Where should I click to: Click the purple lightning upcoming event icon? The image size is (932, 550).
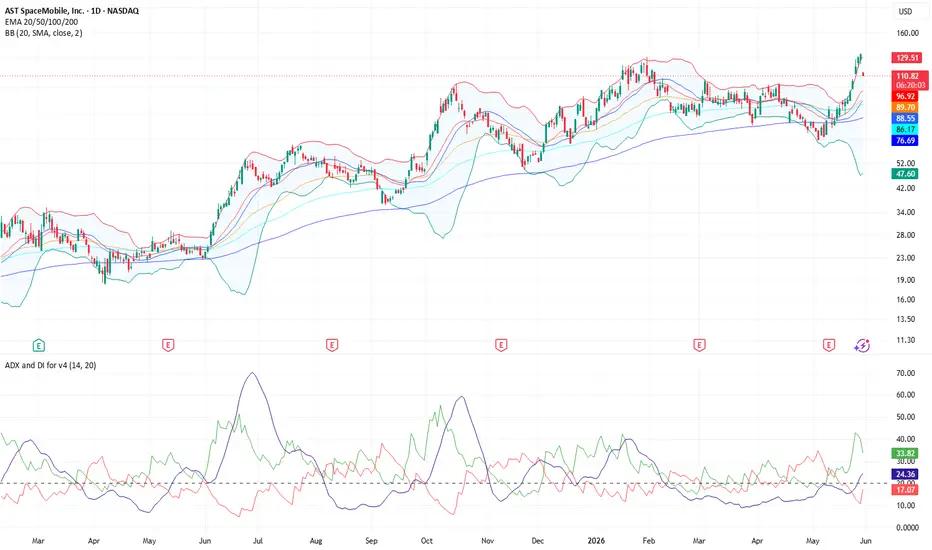point(862,345)
